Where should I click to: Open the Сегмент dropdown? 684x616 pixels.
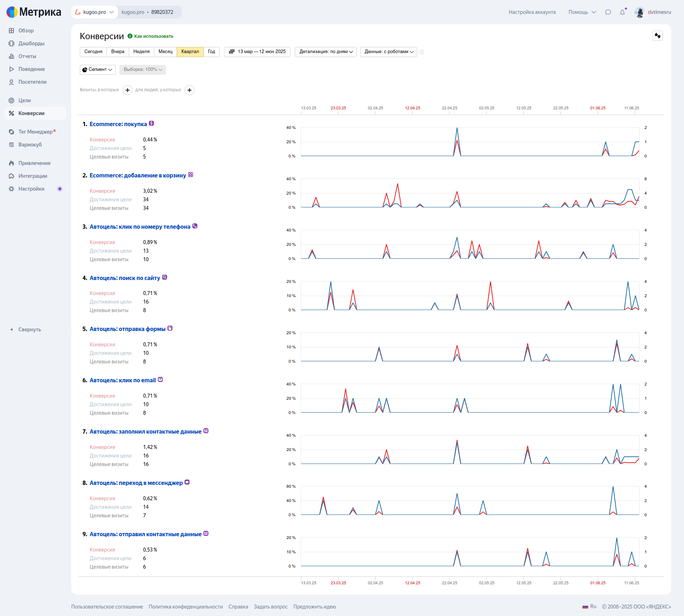point(98,69)
